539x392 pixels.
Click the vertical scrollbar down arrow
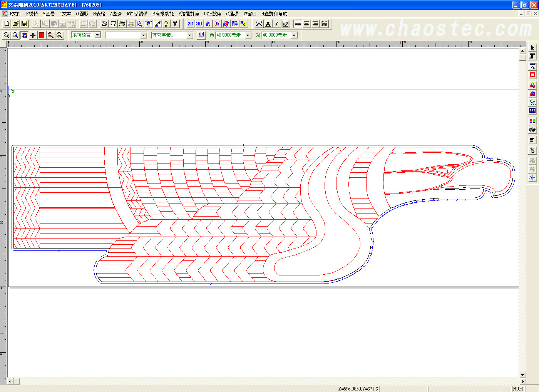coord(522,375)
